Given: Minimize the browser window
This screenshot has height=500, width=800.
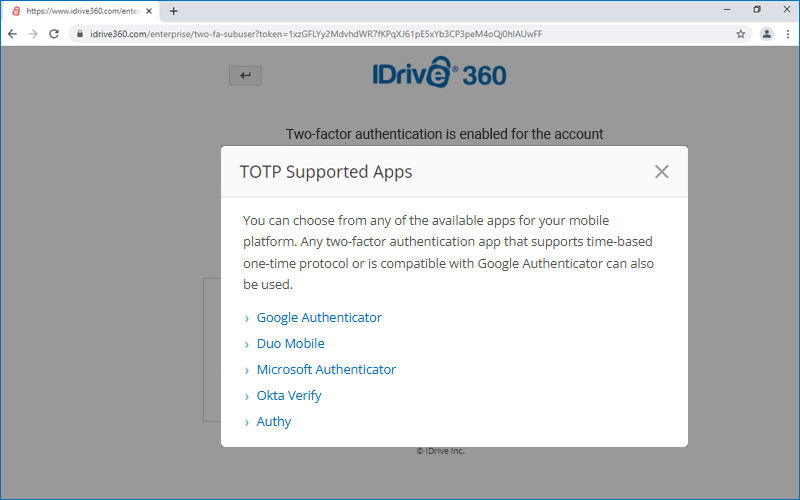Looking at the screenshot, I should click(727, 10).
